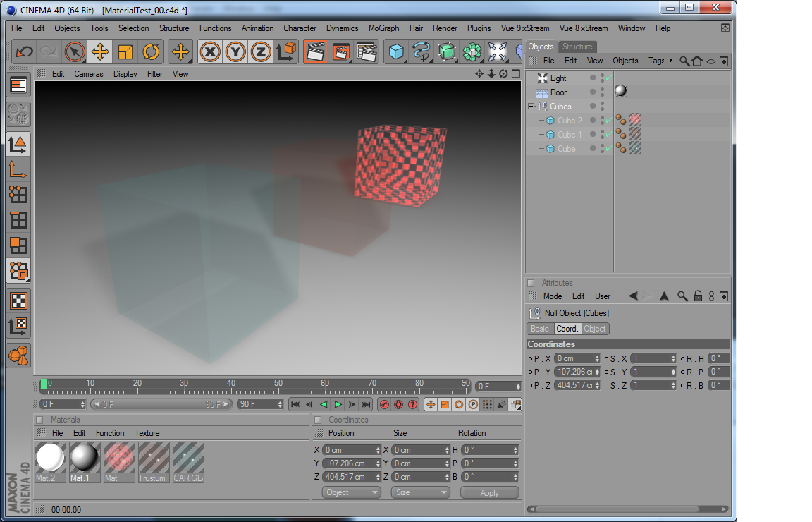The width and height of the screenshot is (812, 522).
Task: Lock movement to the Y axis
Action: coord(235,51)
